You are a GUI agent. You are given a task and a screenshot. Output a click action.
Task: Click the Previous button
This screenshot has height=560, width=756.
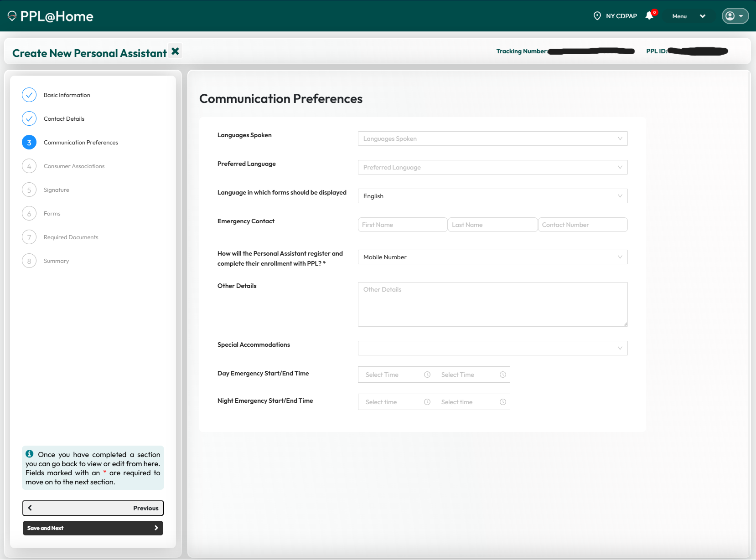tap(93, 508)
